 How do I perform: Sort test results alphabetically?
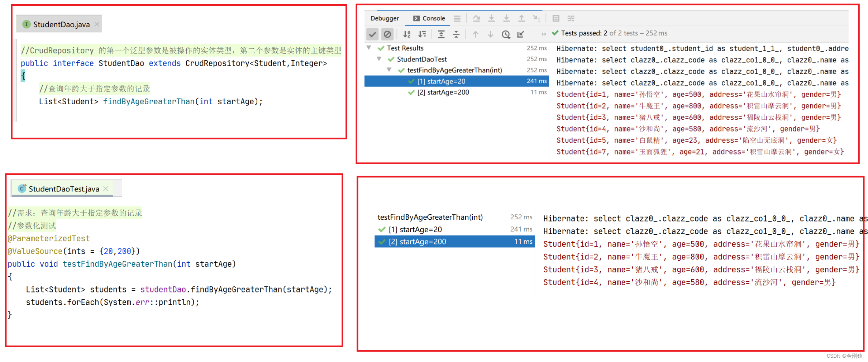[407, 34]
